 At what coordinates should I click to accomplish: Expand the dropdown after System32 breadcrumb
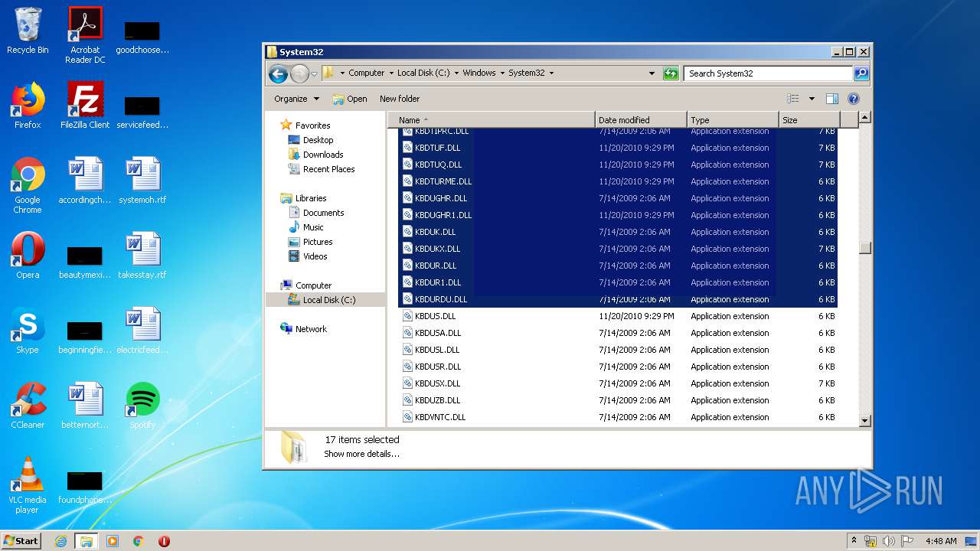point(551,73)
